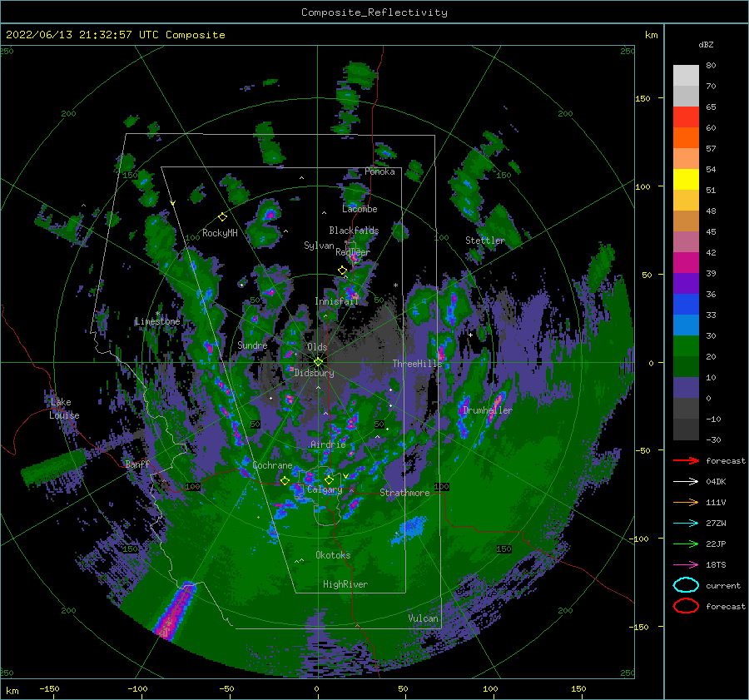This screenshot has height=700, width=749.
Task: Pick the red swatch below 65 dBZ
Action: click(x=686, y=117)
